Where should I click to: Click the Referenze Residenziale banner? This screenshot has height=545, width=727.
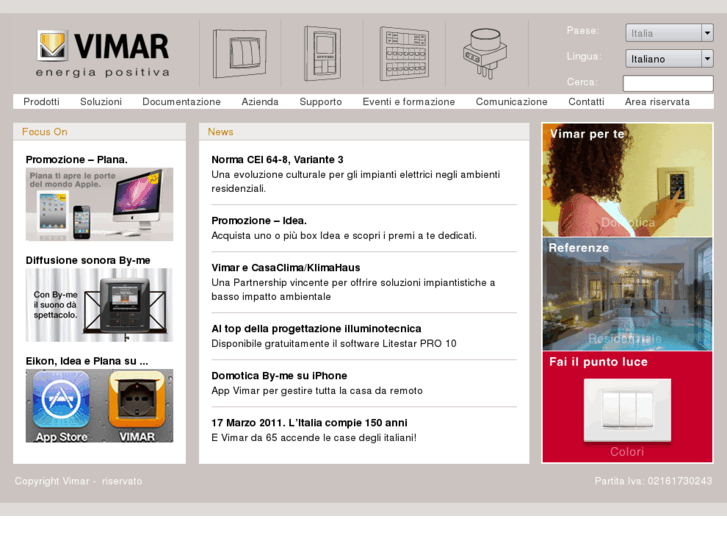pyautogui.click(x=627, y=294)
